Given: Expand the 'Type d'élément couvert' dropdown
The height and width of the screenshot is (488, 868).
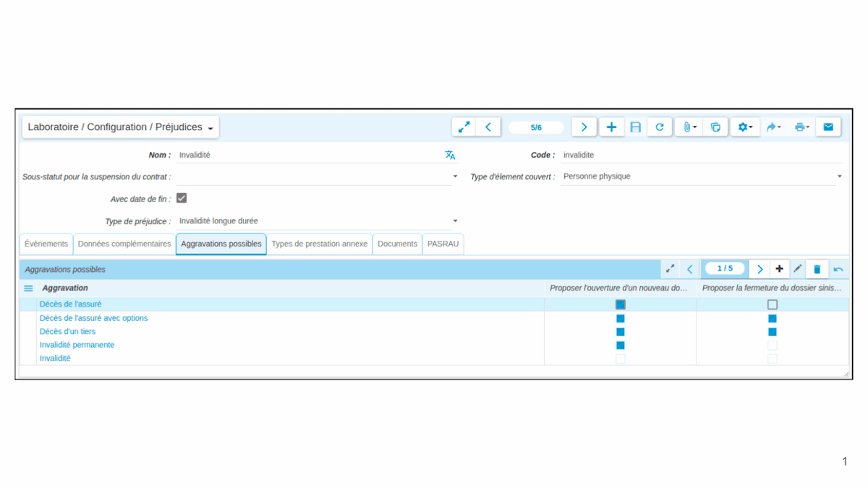Looking at the screenshot, I should point(839,176).
